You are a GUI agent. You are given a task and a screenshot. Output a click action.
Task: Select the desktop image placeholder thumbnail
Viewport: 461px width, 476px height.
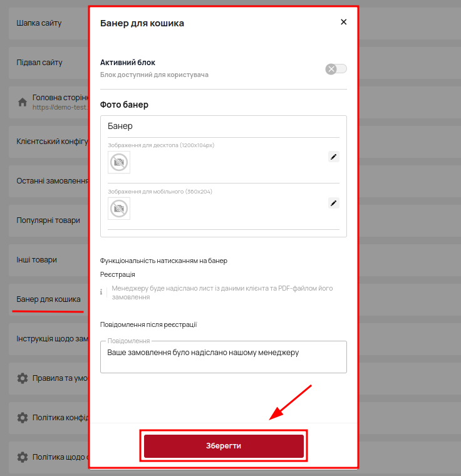[x=119, y=162]
